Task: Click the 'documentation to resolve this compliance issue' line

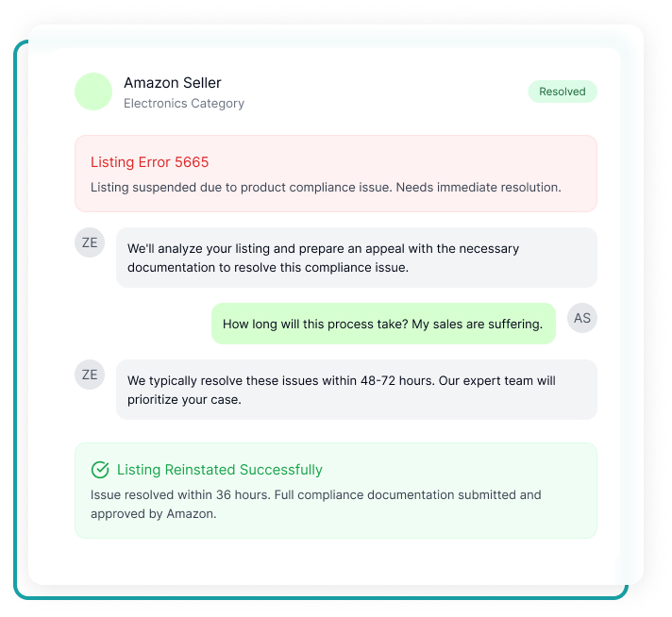Action: pyautogui.click(x=268, y=268)
